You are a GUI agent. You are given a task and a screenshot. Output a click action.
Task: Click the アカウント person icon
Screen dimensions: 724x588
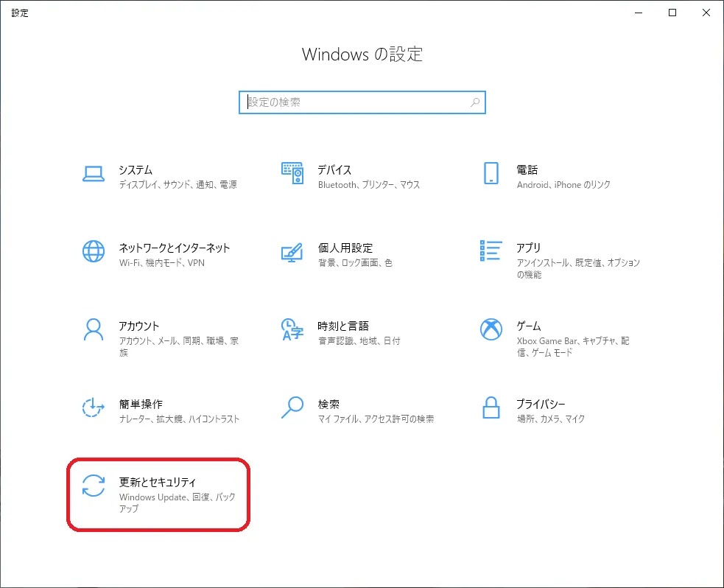click(94, 329)
